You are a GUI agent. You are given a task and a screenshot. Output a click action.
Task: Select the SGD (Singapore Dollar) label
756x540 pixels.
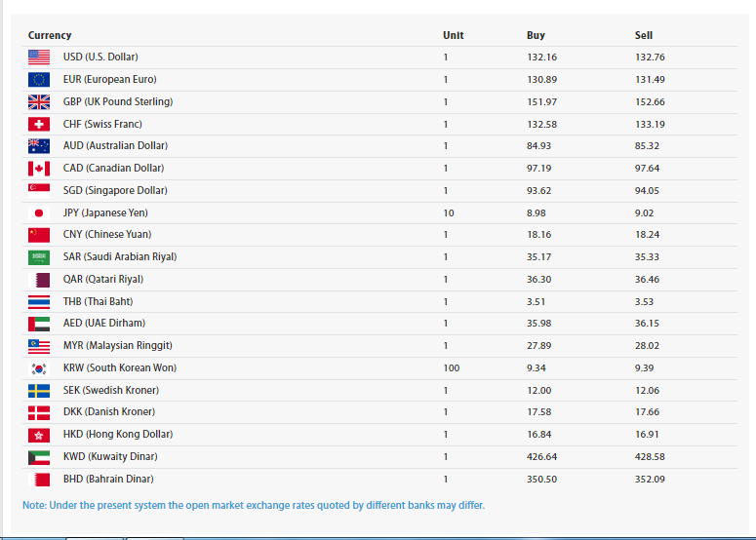tap(115, 191)
